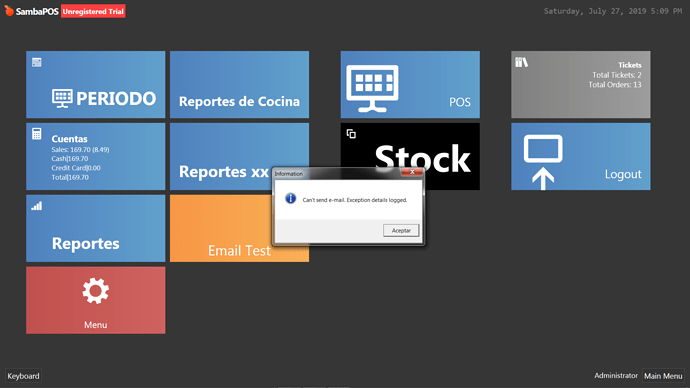Click the Main Menu button

(x=663, y=376)
